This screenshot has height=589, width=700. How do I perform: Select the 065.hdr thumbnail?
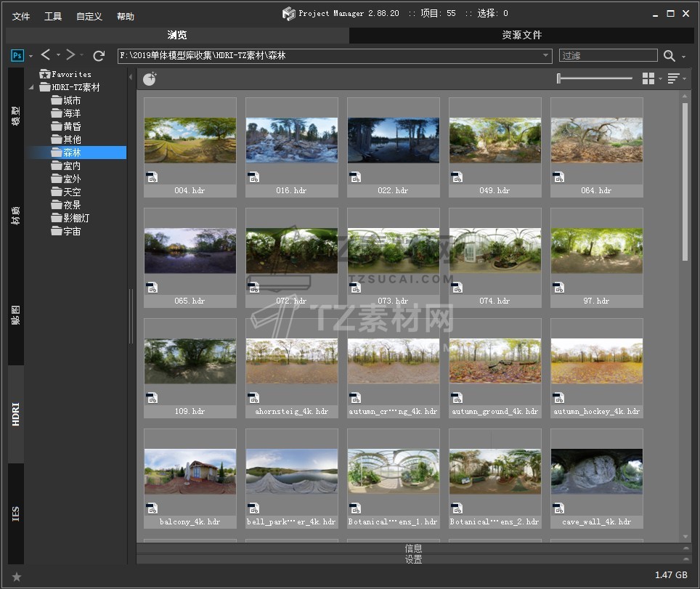[x=190, y=258]
